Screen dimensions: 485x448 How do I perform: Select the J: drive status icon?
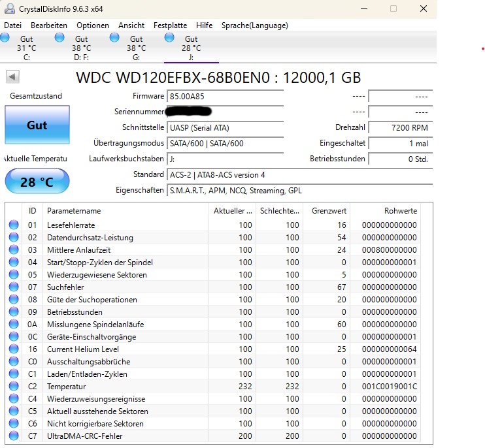click(169, 37)
